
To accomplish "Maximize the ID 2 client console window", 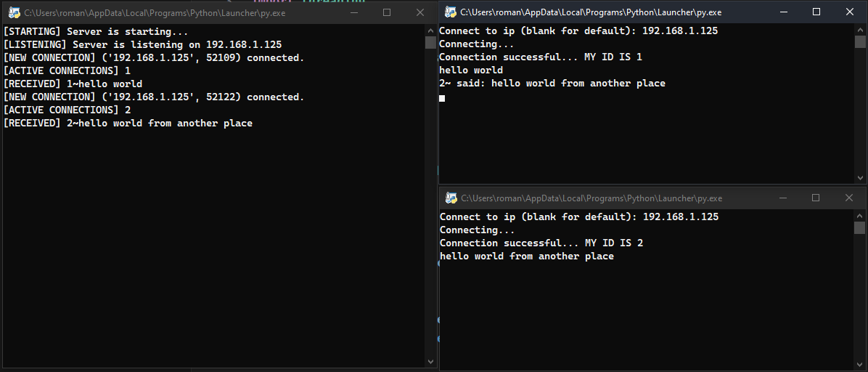I will point(816,198).
